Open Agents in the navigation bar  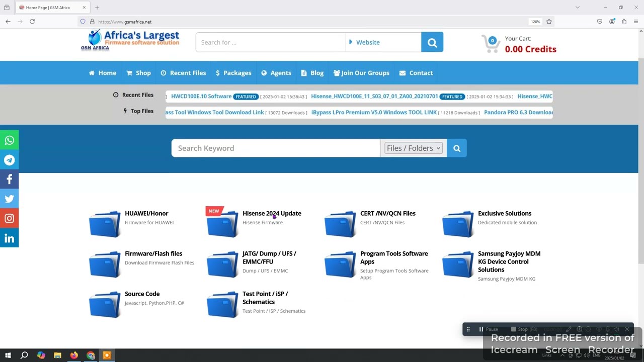(x=276, y=73)
